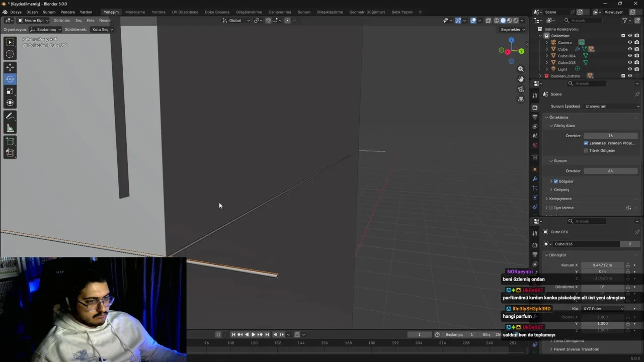Screen dimensions: 644x362
Task: Open the Pencere menu
Action: pos(67,12)
